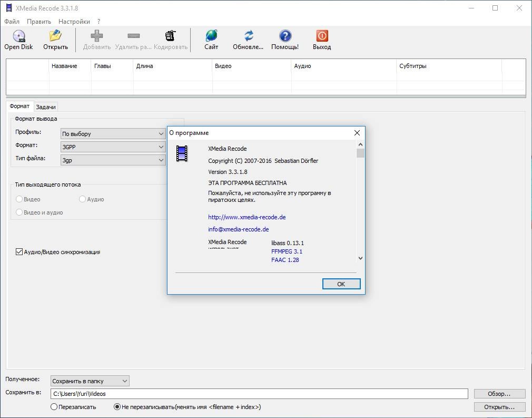Switch to the Задачи tab
The image size is (532, 418).
coord(46,107)
